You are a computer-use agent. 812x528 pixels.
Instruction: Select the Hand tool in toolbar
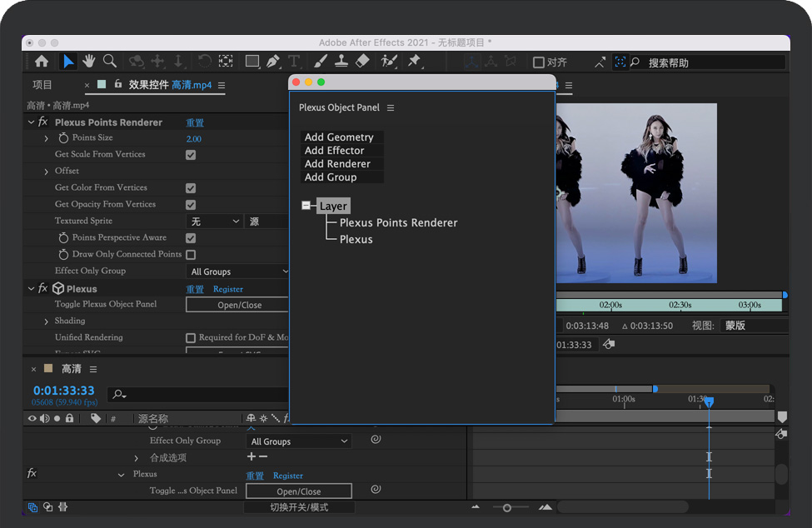tap(88, 61)
